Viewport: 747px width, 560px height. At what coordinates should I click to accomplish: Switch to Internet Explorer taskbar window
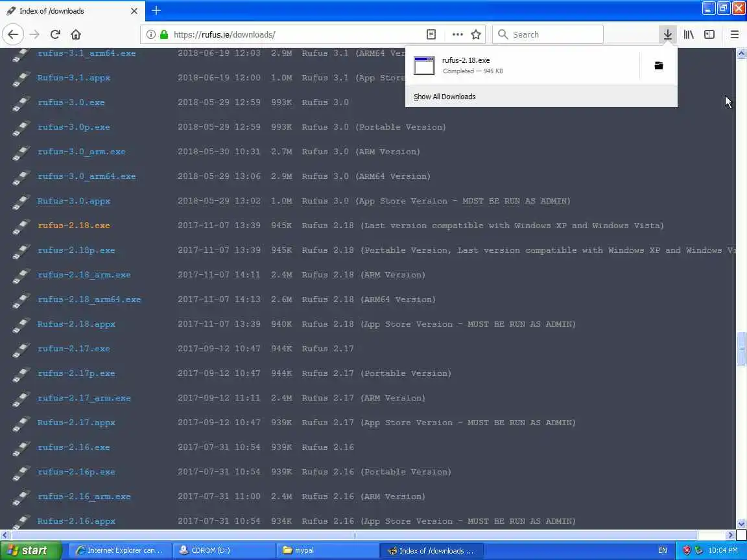[x=119, y=550]
